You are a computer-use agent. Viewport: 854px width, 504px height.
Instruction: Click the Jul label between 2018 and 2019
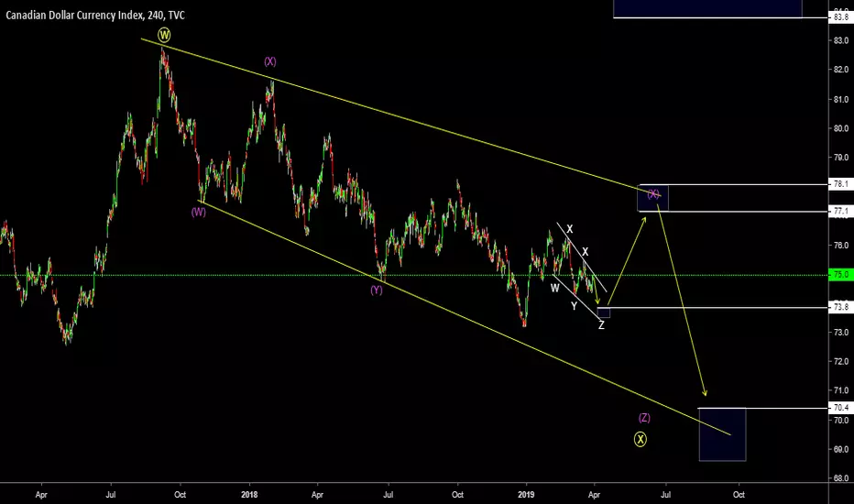tap(389, 495)
